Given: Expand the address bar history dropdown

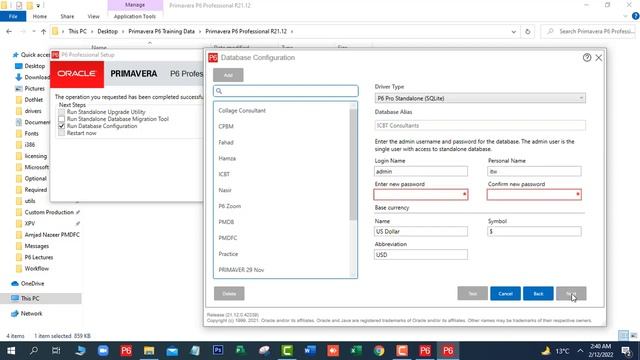Looking at the screenshot, I should pos(513,31).
